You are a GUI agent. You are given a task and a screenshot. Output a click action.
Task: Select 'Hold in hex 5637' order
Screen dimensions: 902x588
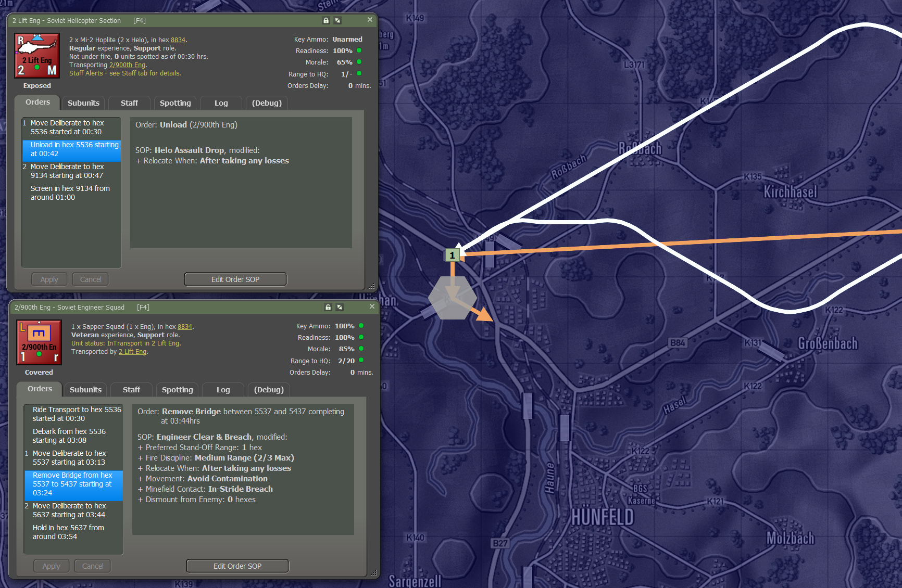pyautogui.click(x=68, y=532)
